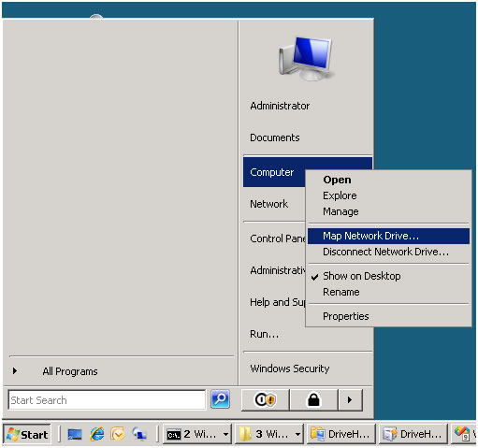478x448 pixels.
Task: Open Windows Security link
Action: [290, 369]
